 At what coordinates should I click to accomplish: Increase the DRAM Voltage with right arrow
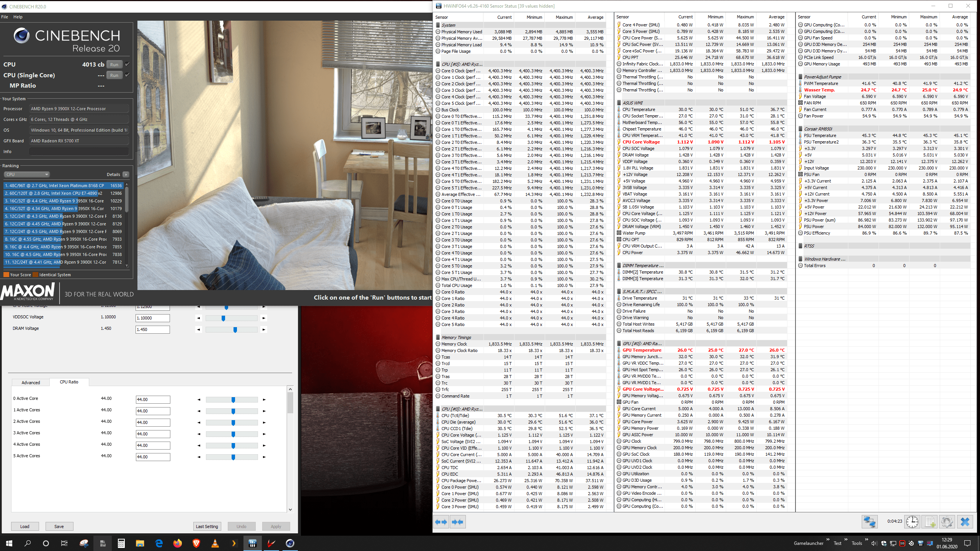264,329
